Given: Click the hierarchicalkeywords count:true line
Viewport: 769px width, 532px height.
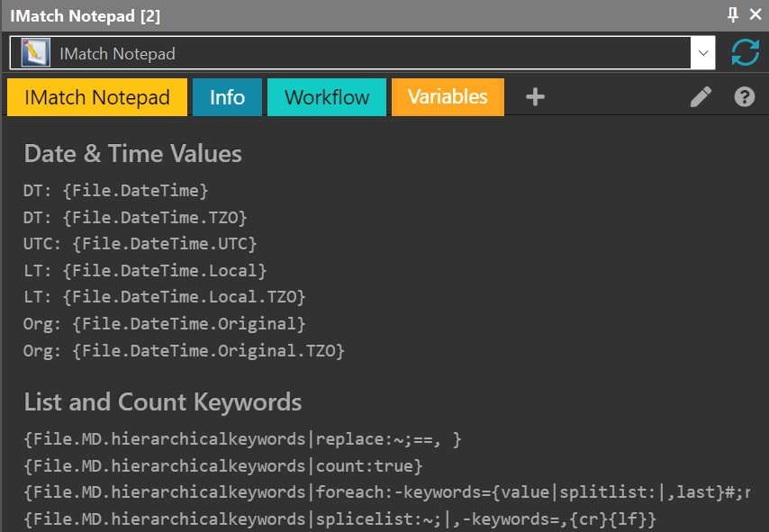Looking at the screenshot, I should coord(223,465).
